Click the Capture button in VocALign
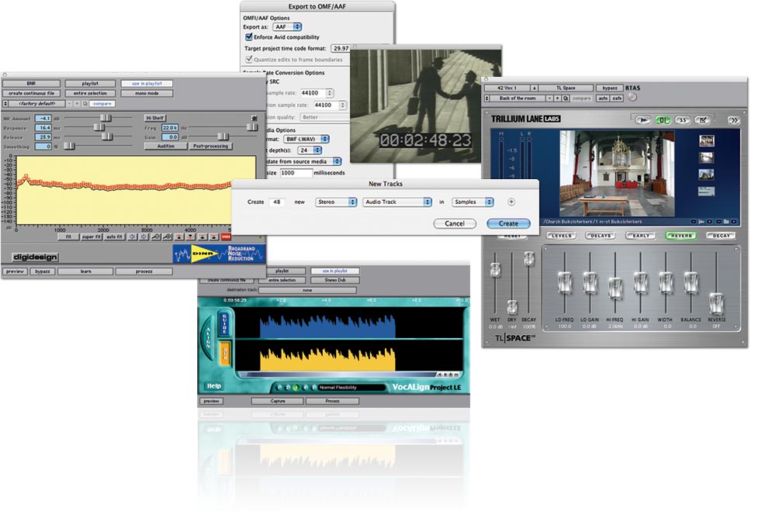The image size is (776, 532). pyautogui.click(x=278, y=401)
